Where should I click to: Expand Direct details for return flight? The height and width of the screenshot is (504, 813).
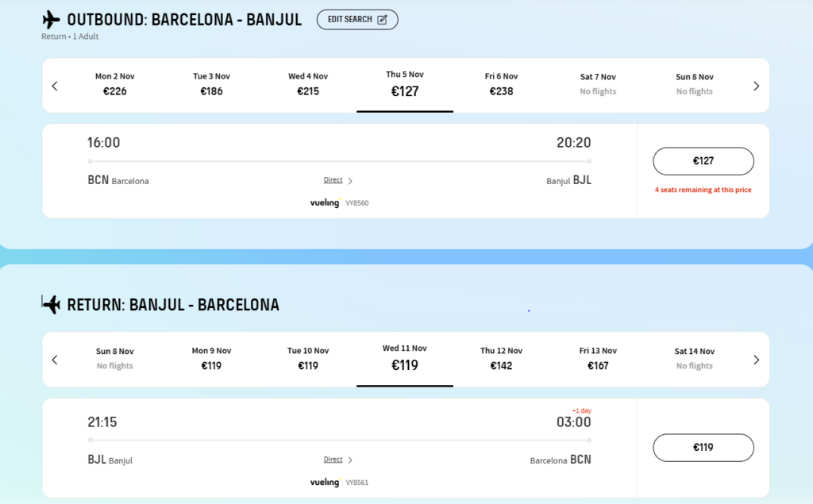pos(338,460)
